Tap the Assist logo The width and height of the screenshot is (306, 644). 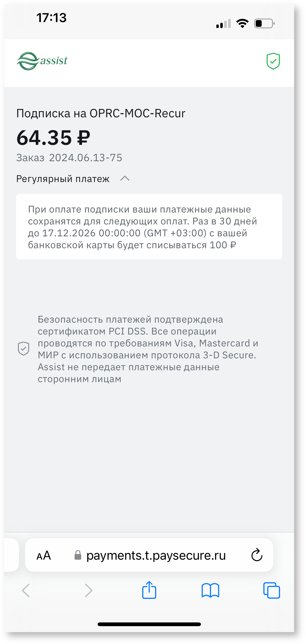pos(42,61)
